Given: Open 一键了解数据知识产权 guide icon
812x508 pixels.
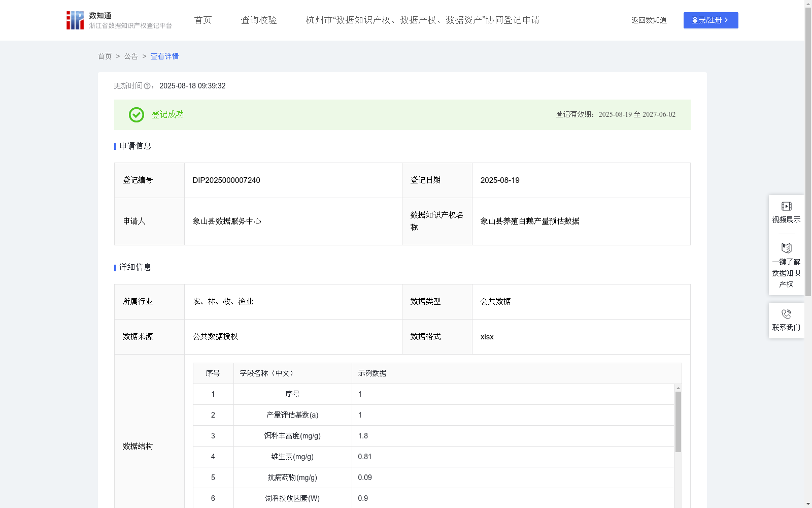Looking at the screenshot, I should point(786,248).
